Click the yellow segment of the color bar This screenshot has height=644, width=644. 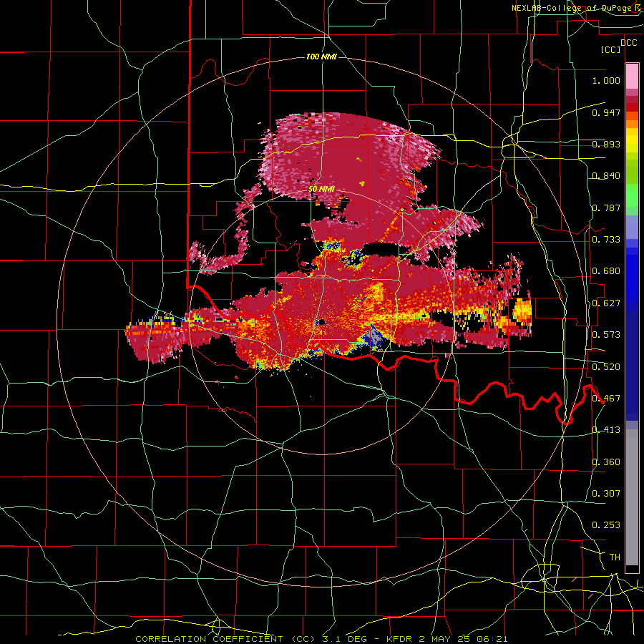click(x=632, y=142)
